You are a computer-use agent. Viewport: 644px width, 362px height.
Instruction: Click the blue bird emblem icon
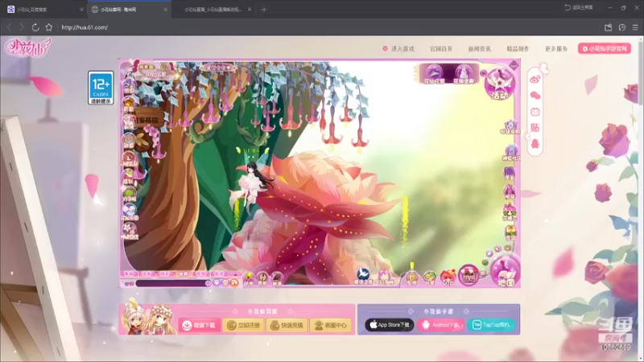click(364, 275)
